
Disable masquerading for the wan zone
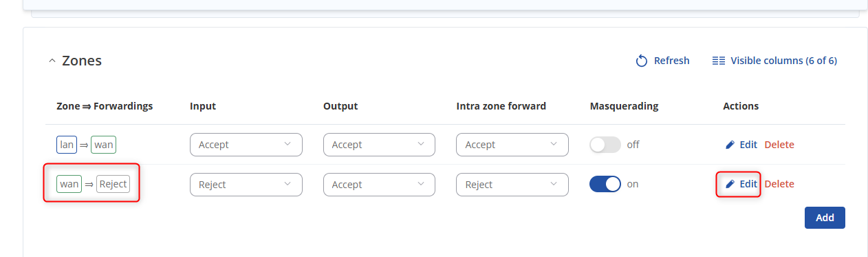point(605,184)
